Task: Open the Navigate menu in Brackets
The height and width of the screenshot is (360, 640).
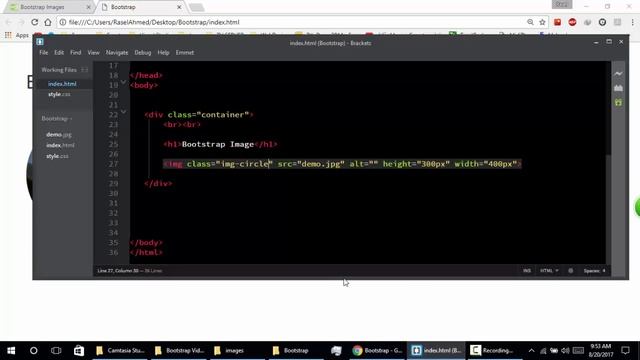Action: (117, 53)
